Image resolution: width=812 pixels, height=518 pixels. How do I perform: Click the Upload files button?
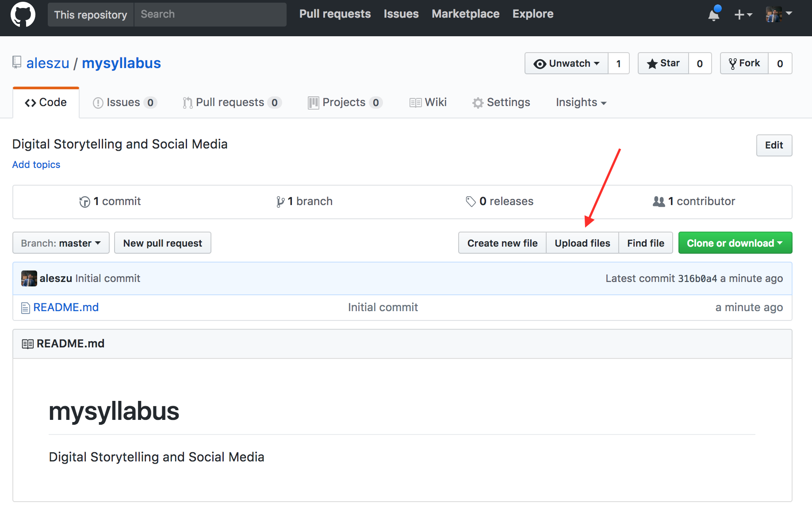582,243
